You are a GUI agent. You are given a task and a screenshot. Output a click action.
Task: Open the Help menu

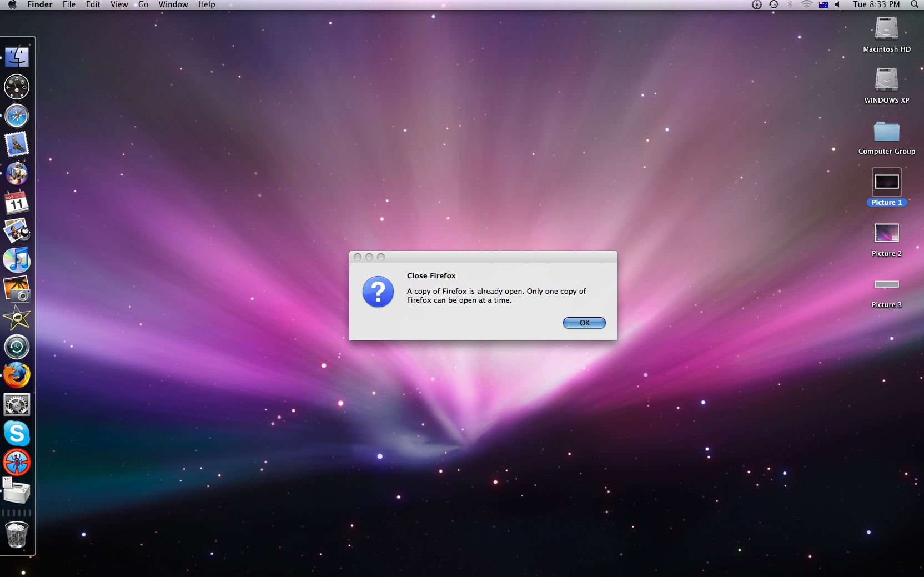click(207, 4)
